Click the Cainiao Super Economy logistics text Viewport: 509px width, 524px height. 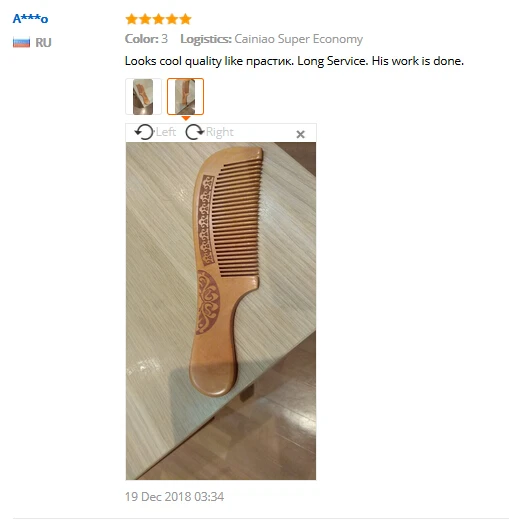(298, 39)
